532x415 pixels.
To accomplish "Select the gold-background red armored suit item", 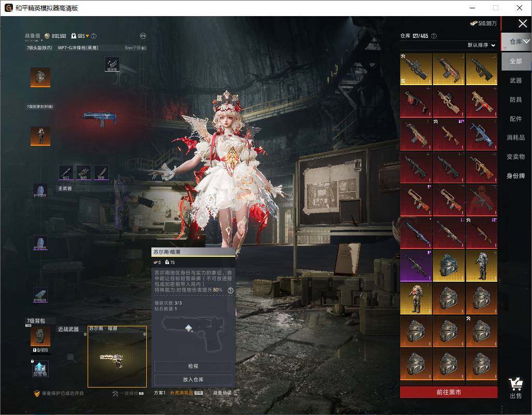I will (x=416, y=299).
